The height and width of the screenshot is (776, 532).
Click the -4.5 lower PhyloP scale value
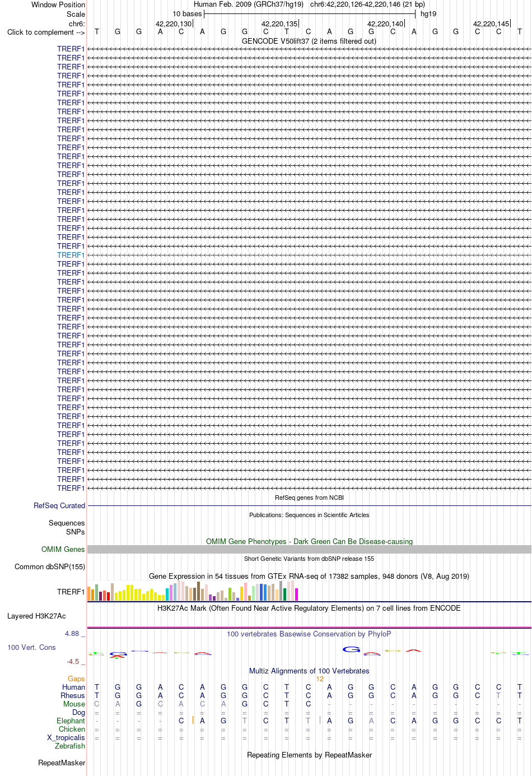tap(73, 662)
